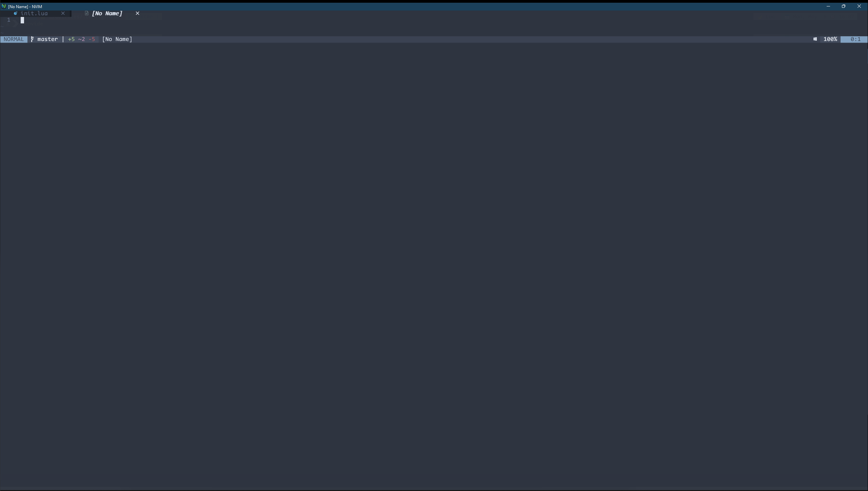Click the -5 removed lines diff count
This screenshot has height=491, width=868.
pos(92,39)
